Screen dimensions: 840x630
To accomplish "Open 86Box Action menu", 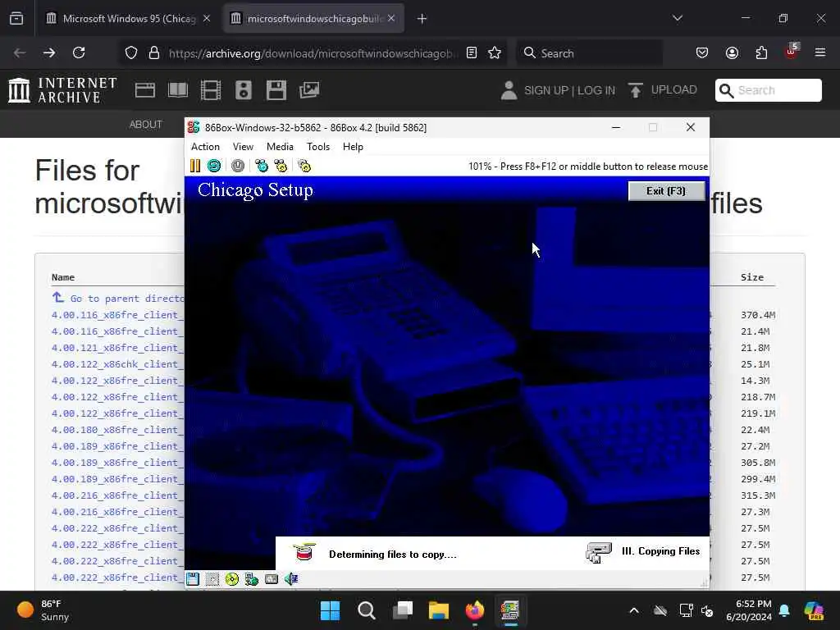I will tap(205, 147).
